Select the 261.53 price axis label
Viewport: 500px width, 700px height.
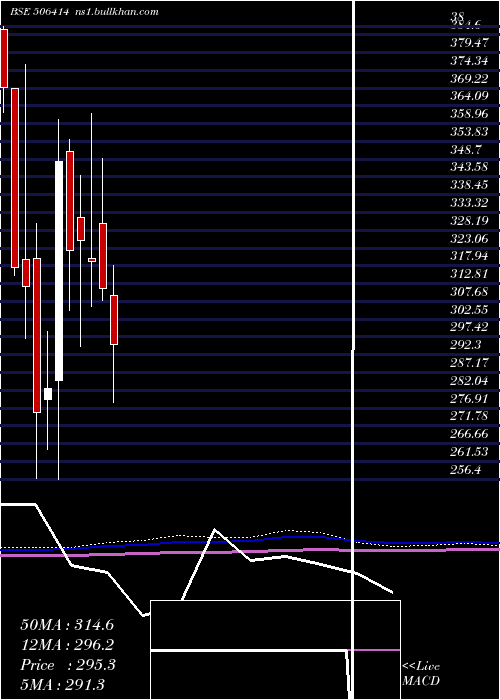(x=469, y=452)
